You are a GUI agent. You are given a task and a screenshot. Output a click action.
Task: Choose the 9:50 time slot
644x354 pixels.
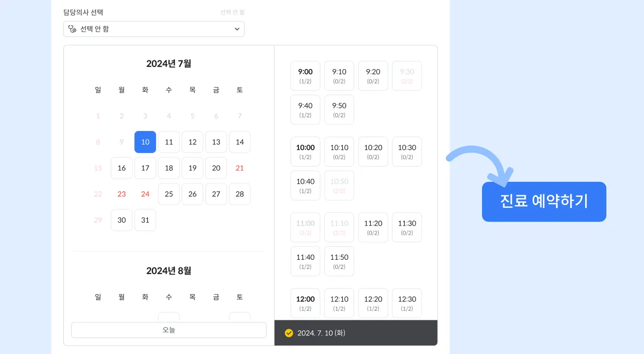339,109
